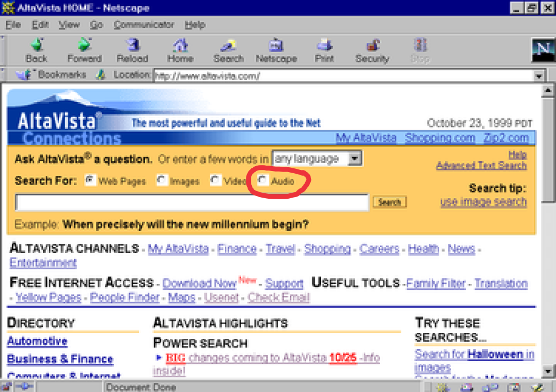Open the File menu
The image size is (556, 392).
point(13,25)
